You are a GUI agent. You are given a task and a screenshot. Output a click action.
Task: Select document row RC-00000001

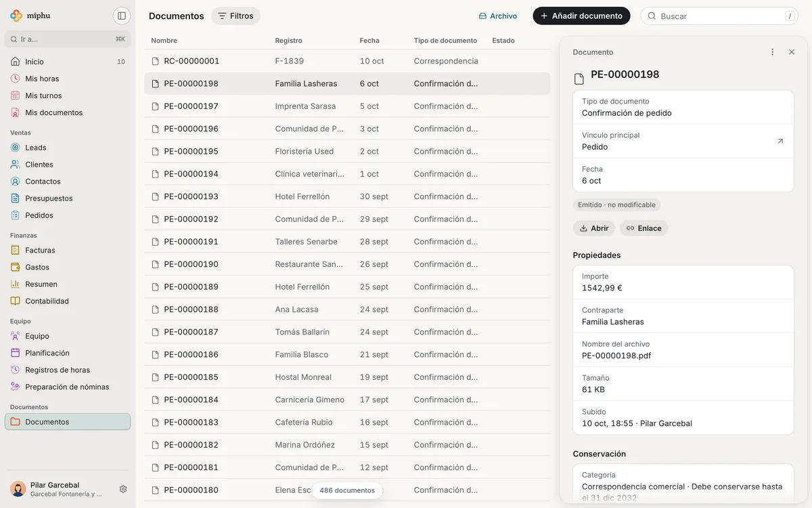(347, 61)
